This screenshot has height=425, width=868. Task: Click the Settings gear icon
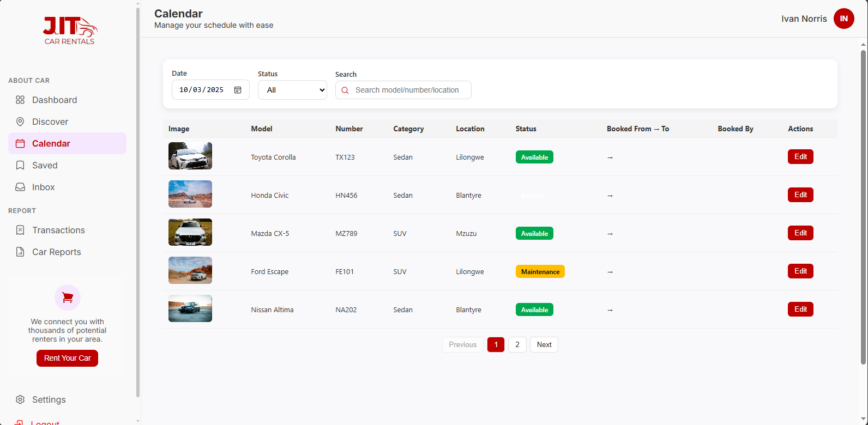[20, 399]
